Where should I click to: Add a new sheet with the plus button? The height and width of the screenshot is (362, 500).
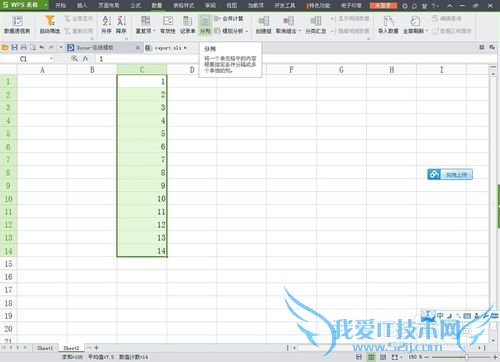point(96,348)
